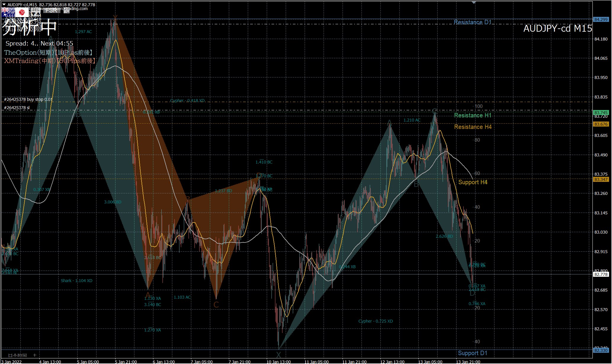Click the 82.330 Support D1 price tag
This screenshot has width=612, height=364.
pyautogui.click(x=601, y=350)
